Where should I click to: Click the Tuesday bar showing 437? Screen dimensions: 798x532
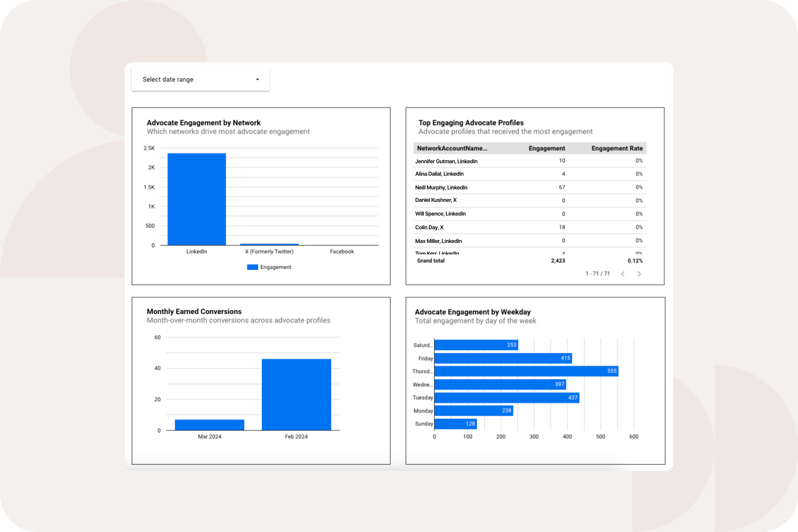pyautogui.click(x=506, y=397)
